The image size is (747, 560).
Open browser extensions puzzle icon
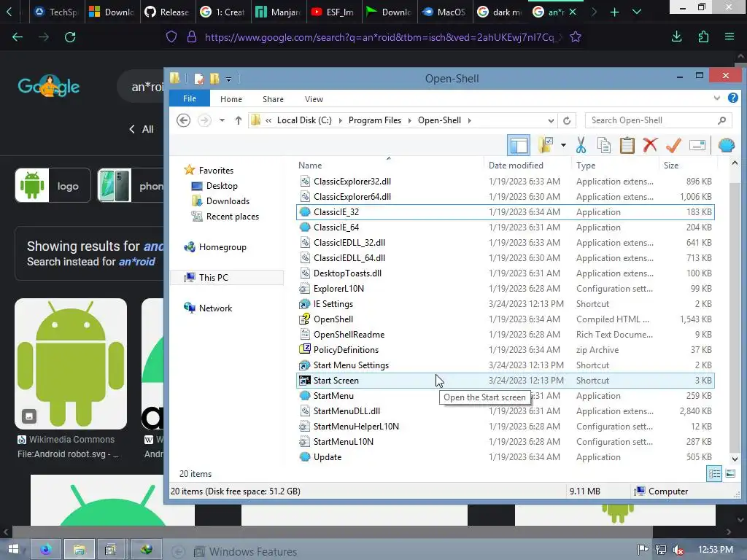click(703, 37)
